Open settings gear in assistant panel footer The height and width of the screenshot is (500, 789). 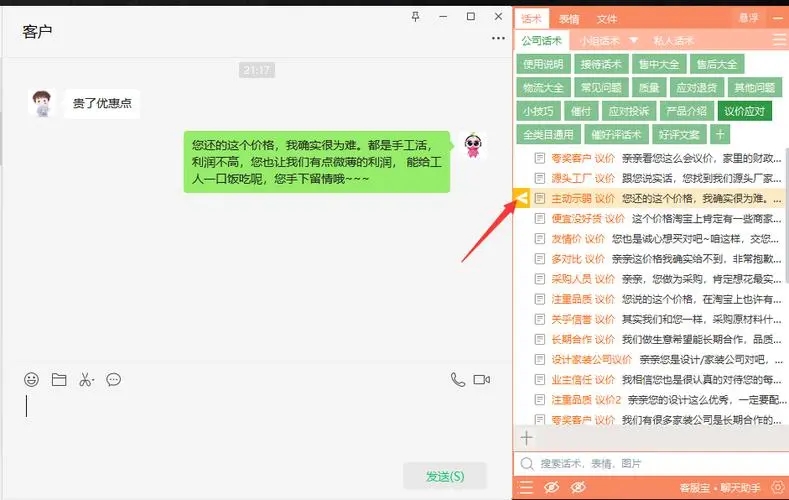pos(777,487)
